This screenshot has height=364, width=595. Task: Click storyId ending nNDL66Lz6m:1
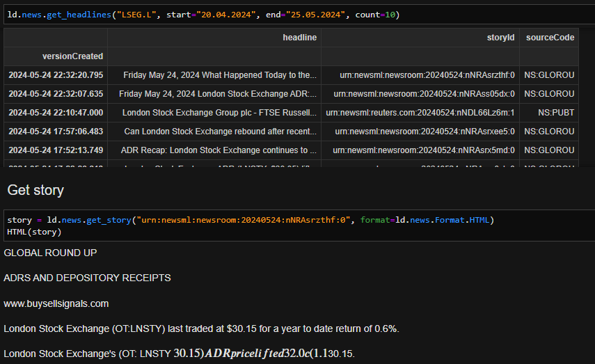coord(420,113)
